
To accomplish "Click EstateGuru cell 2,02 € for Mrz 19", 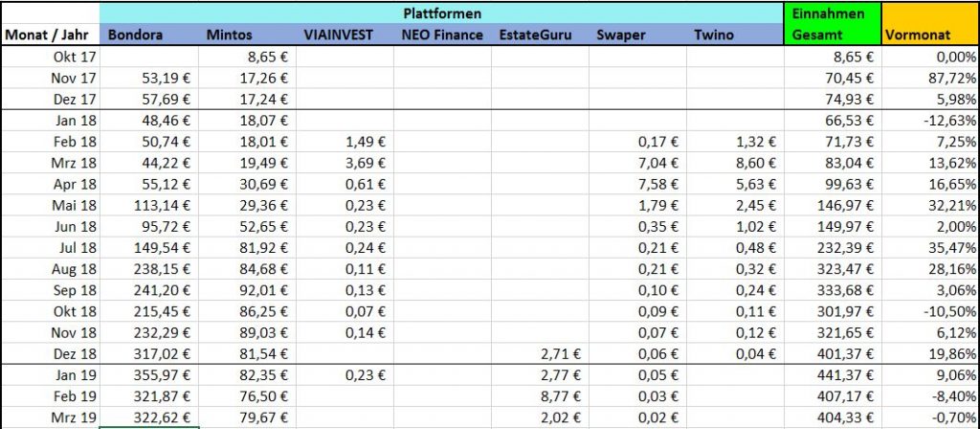I will tap(540, 418).
